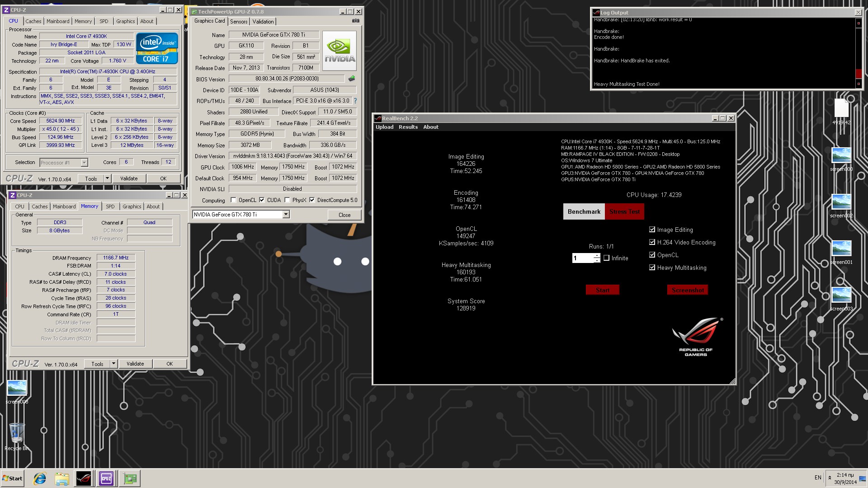This screenshot has height=488, width=868.
Task: Open screen008 desktop image file
Action: (x=17, y=391)
